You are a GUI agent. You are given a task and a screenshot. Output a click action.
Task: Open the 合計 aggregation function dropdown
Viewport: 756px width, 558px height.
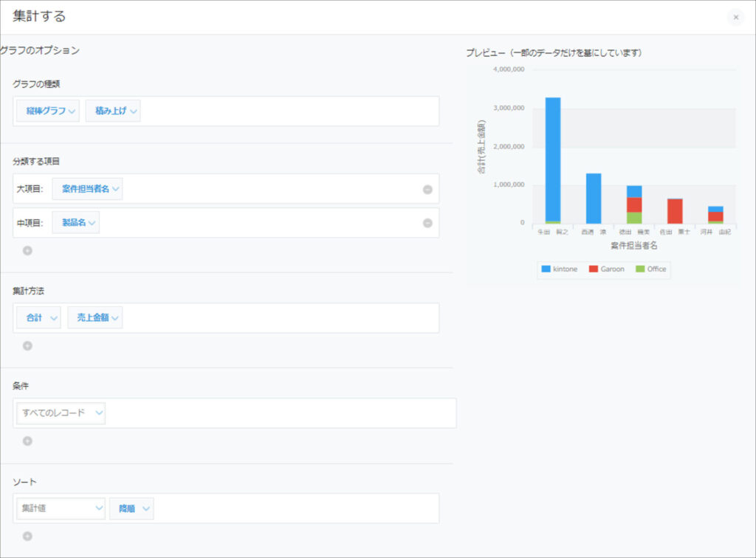tap(38, 318)
